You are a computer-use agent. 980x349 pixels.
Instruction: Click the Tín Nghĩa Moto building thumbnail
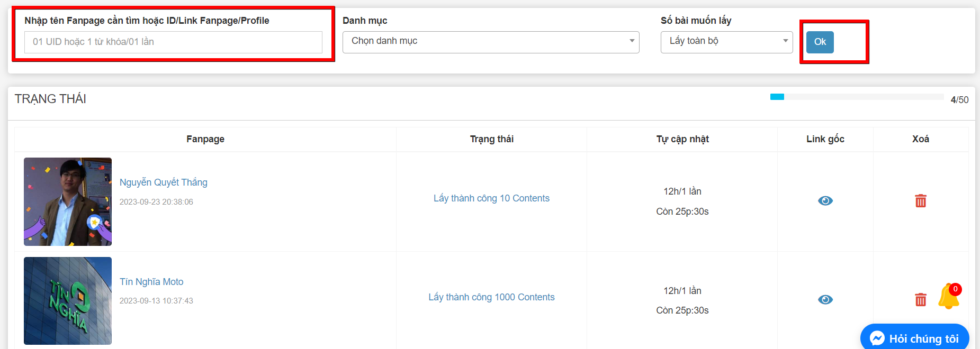(68, 301)
